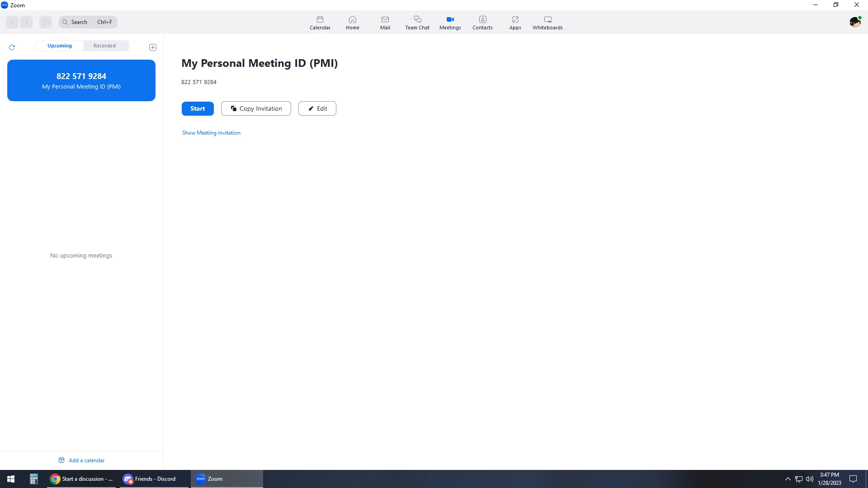The height and width of the screenshot is (488, 868).
Task: Open the Whiteboards icon
Action: tap(547, 23)
